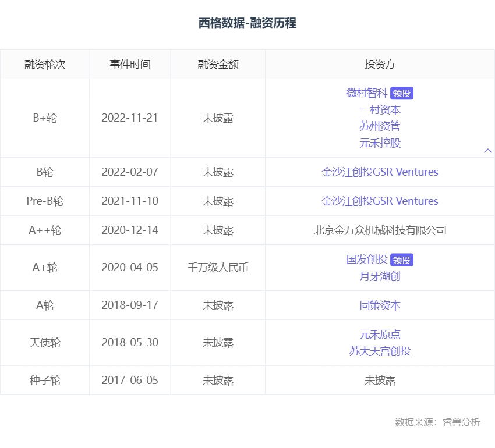Viewport: 495px width, 448px height.
Task: Click the 领投 badge beside 国发创投
Action: tap(402, 260)
